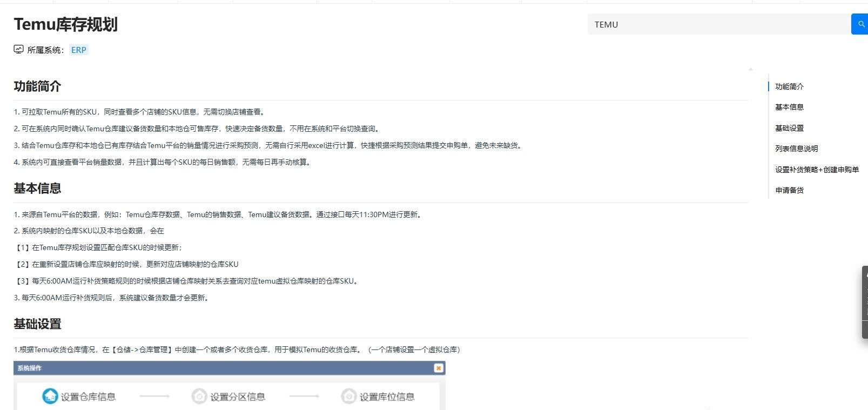Jump to 功能简介 in the outline

point(789,86)
